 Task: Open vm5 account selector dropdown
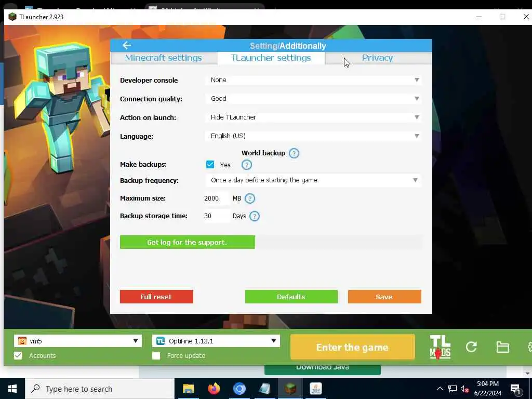tap(78, 341)
